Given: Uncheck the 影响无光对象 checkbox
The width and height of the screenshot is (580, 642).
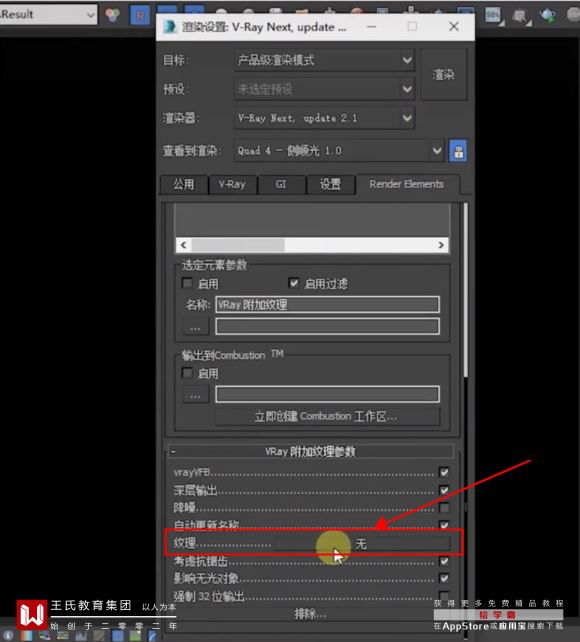Looking at the screenshot, I should point(444,578).
